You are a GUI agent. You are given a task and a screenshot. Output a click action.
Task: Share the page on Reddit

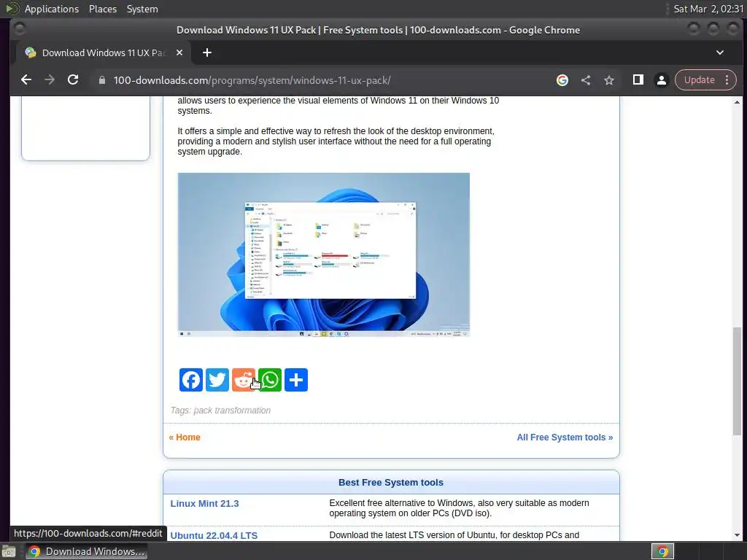pos(244,380)
